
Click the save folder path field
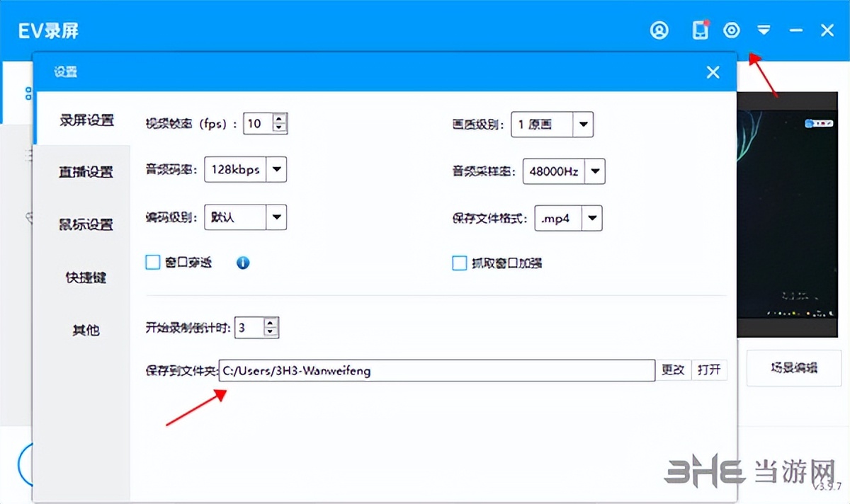point(436,370)
